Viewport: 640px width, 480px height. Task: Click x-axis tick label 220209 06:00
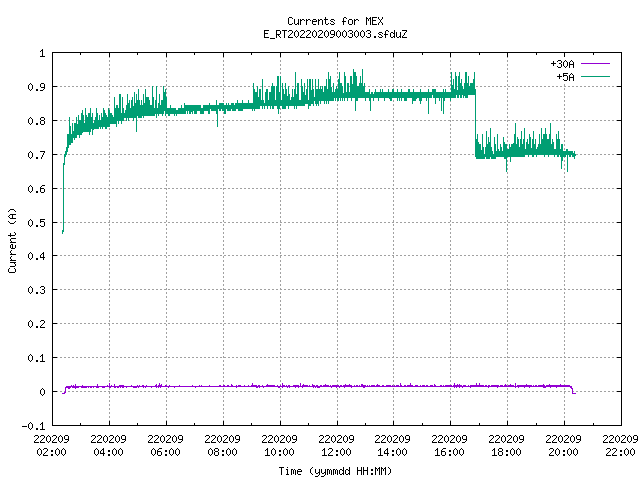[x=165, y=446]
